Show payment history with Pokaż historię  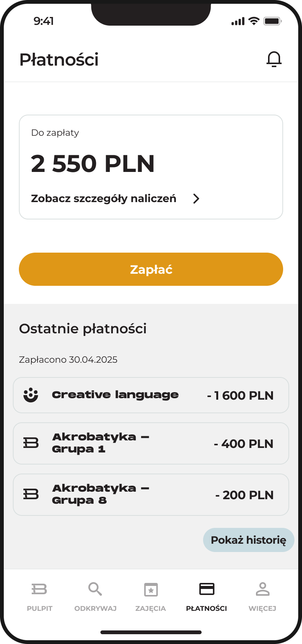[248, 540]
